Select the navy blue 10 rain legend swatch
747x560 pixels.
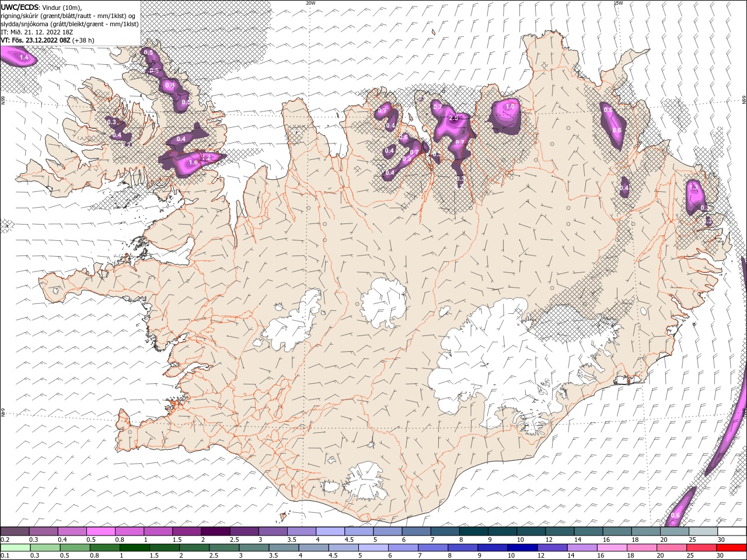pyautogui.click(x=522, y=547)
